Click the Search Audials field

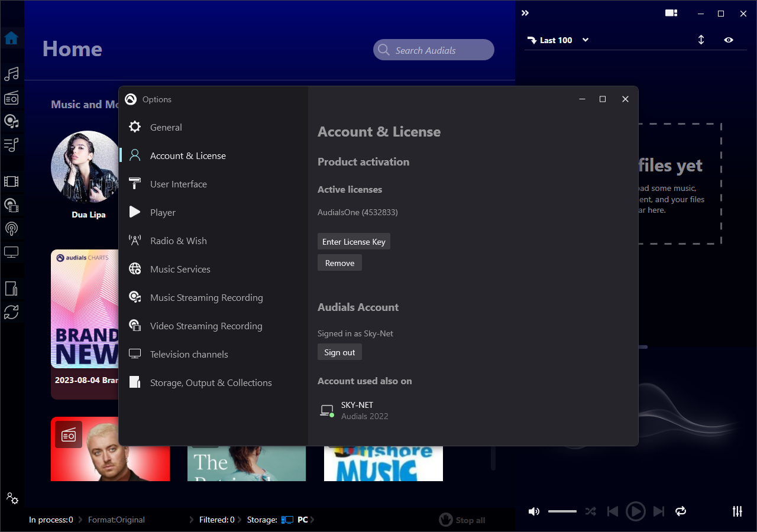pyautogui.click(x=434, y=50)
